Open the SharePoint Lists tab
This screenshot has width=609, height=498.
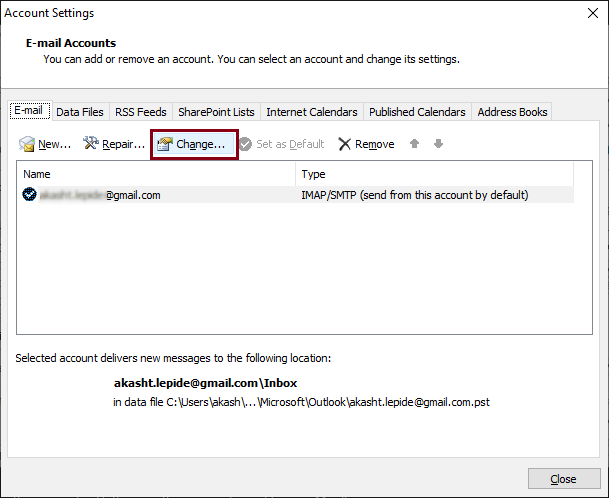(x=216, y=112)
